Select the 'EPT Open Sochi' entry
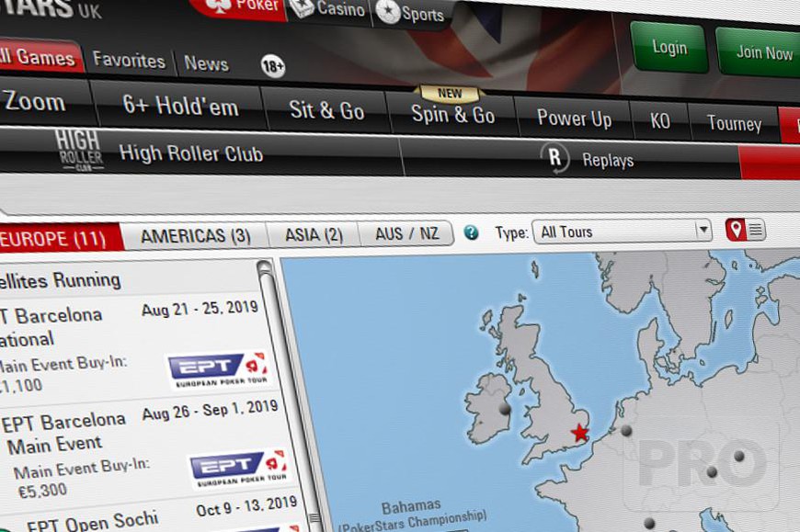The width and height of the screenshot is (800, 532). [92, 523]
